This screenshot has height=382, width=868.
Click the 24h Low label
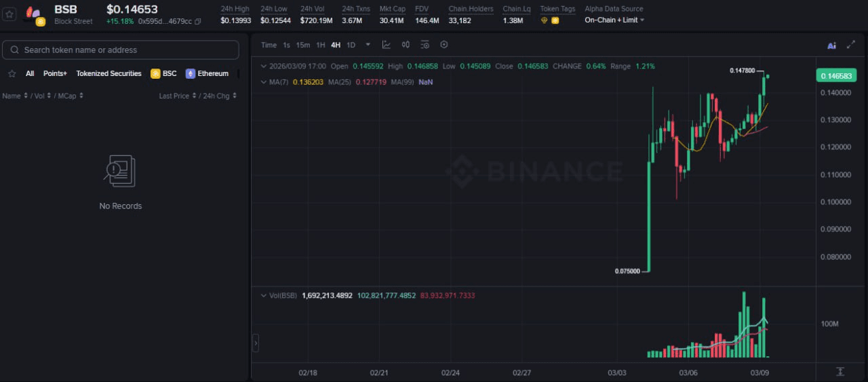(275, 9)
